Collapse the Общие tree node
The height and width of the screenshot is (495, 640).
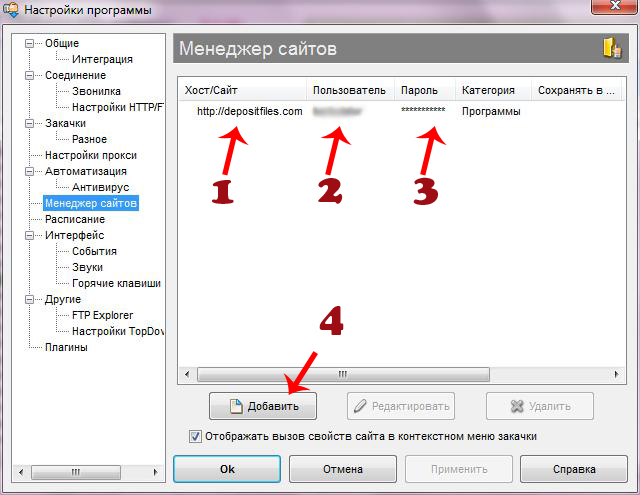point(32,43)
